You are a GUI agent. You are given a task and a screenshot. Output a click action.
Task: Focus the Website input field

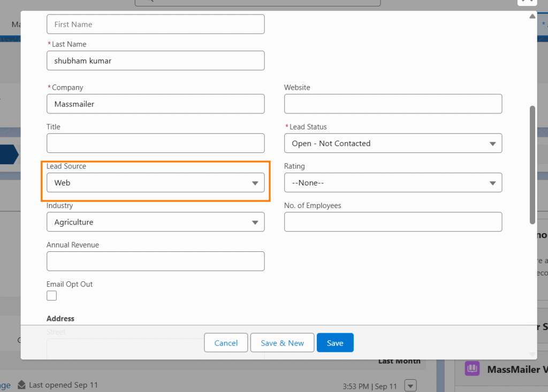(x=393, y=104)
